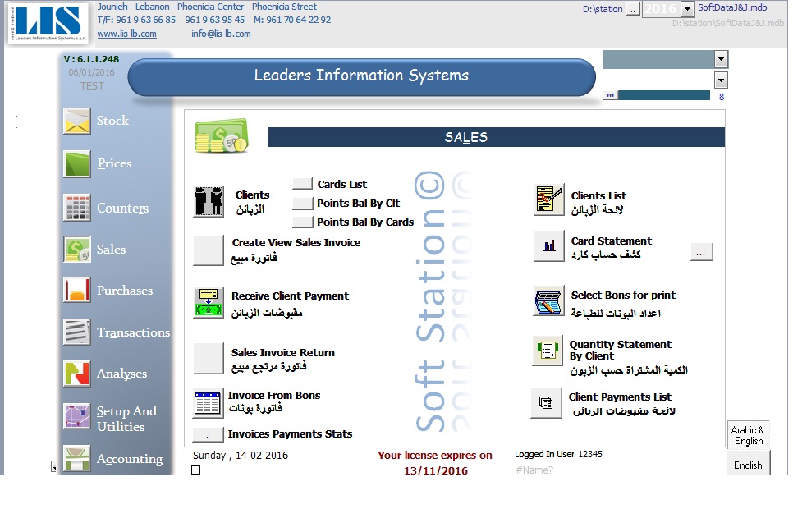Click the Logged In User 12345 text
This screenshot has width=793, height=532.
tap(558, 454)
